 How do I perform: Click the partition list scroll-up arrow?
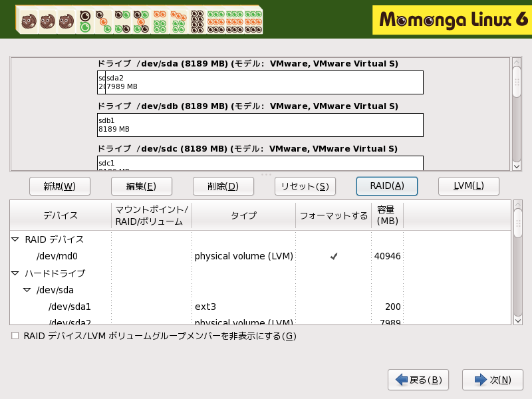pyautogui.click(x=518, y=205)
